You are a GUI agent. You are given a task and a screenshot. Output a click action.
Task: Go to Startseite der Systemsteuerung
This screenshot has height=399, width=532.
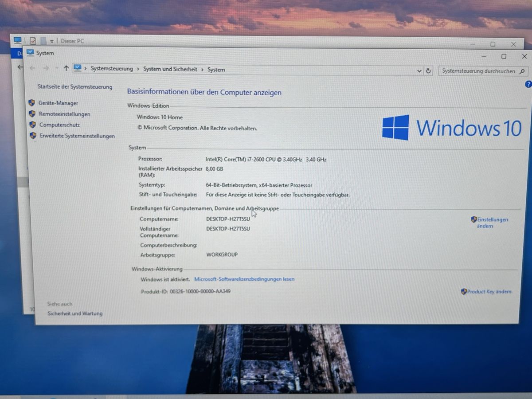[75, 87]
